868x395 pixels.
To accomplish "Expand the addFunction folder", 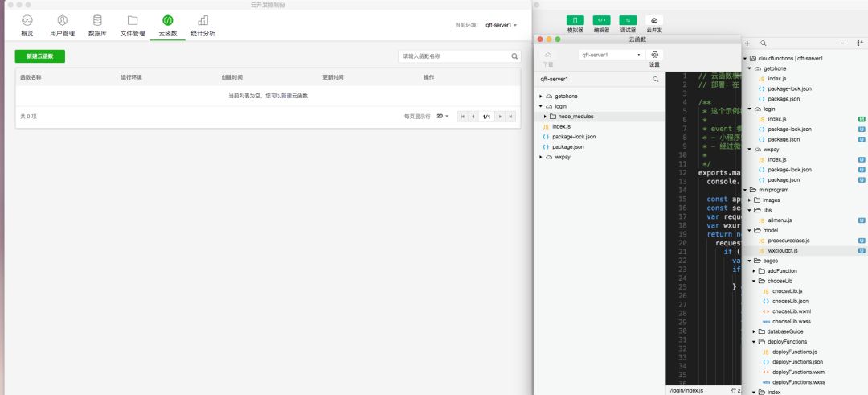I will [755, 271].
